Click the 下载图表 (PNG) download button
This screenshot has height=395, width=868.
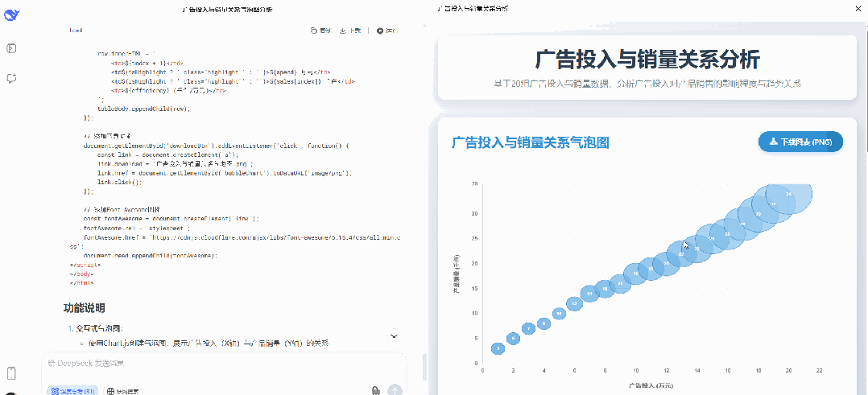(x=800, y=142)
